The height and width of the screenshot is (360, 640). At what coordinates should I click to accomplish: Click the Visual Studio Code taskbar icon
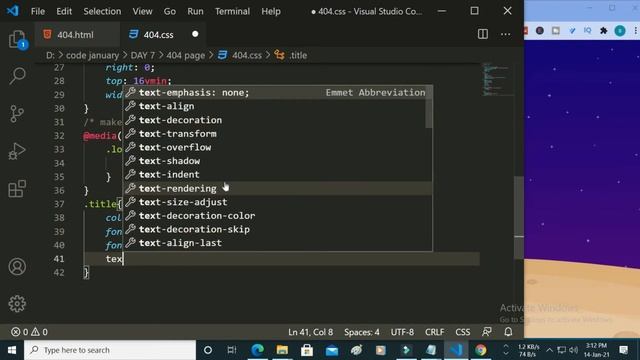pos(456,350)
